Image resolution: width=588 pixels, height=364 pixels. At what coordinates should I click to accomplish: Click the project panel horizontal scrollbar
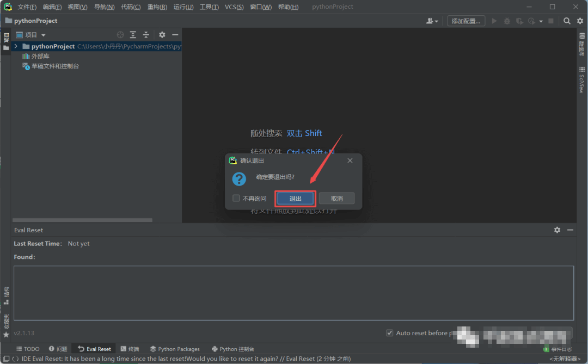82,220
